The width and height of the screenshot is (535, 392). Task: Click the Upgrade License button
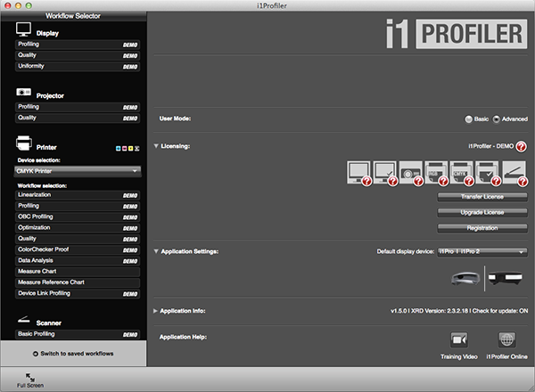482,212
